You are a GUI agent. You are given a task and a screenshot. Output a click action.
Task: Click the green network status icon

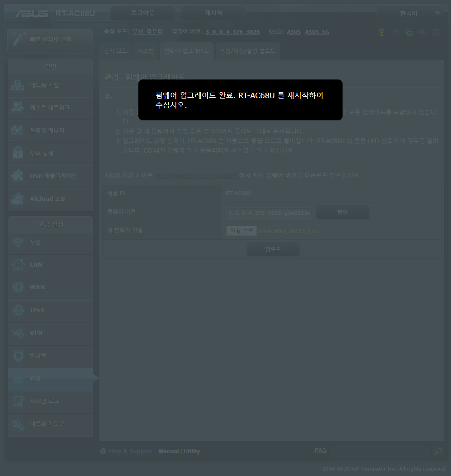(x=408, y=32)
